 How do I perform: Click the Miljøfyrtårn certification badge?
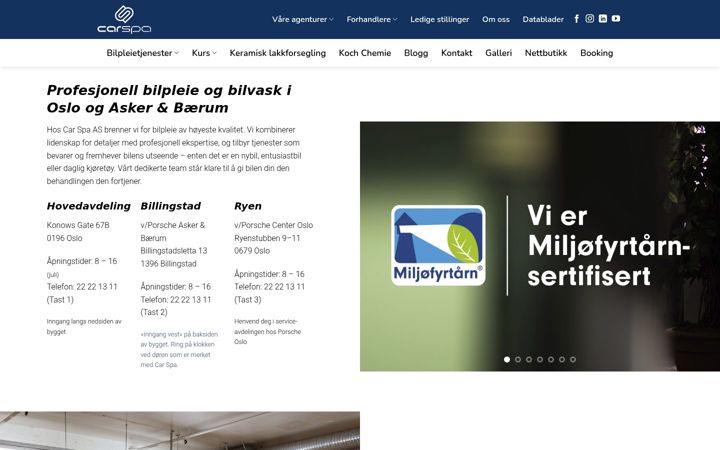pyautogui.click(x=438, y=245)
